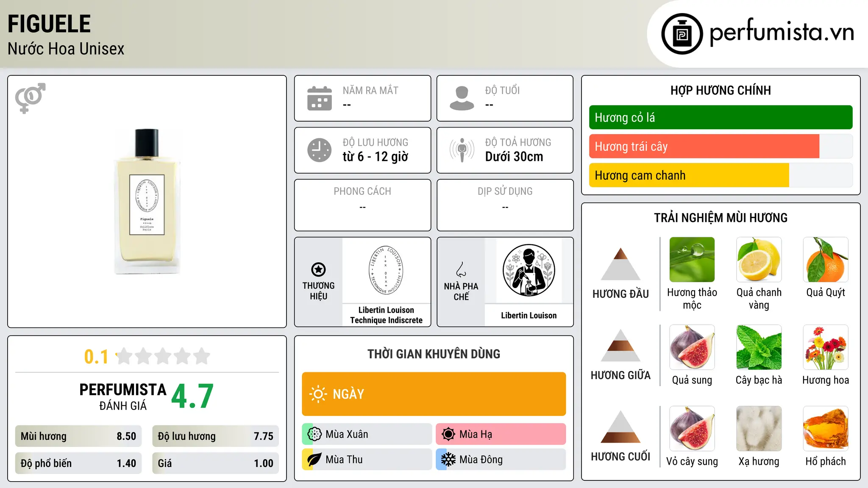Click the 'Dưới 30cm' sillage value

514,157
